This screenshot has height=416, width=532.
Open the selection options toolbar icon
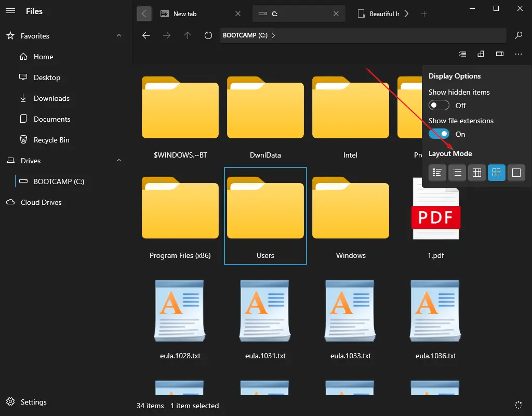pos(462,54)
